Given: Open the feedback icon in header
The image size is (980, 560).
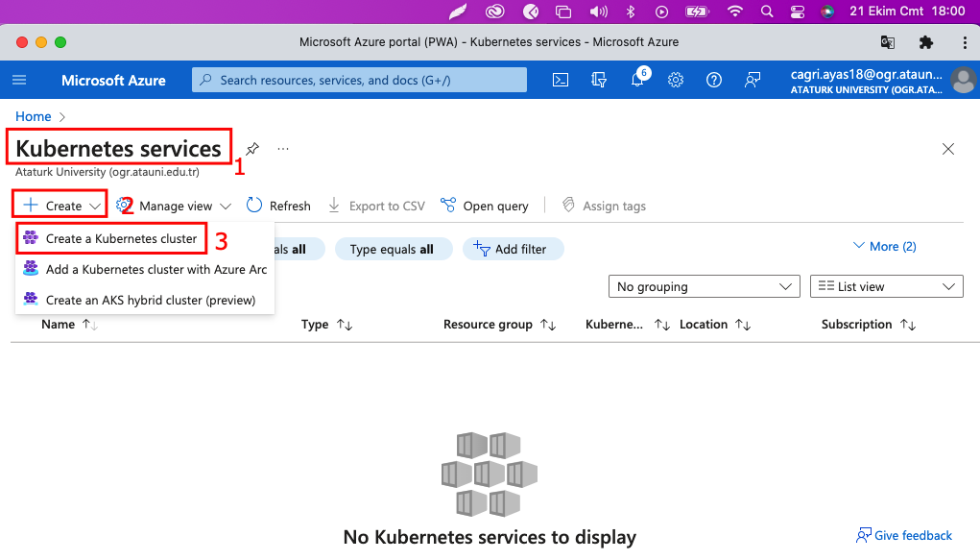Looking at the screenshot, I should pyautogui.click(x=753, y=81).
